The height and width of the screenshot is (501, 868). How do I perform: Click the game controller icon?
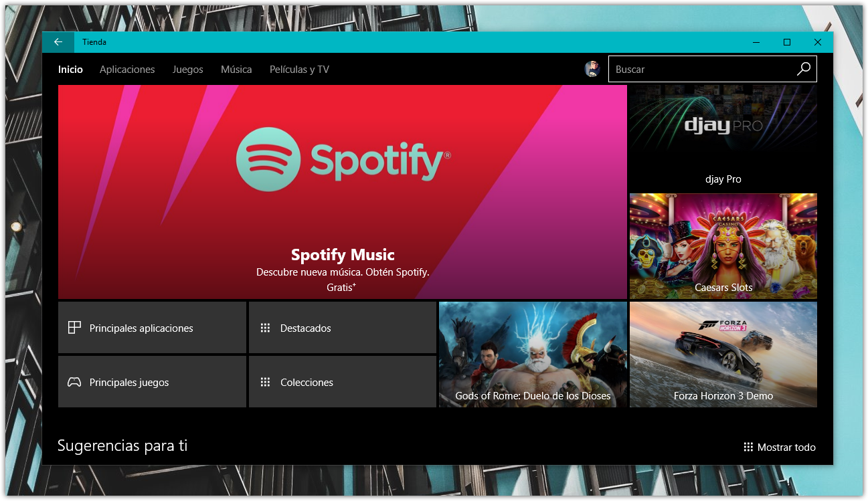tap(74, 383)
